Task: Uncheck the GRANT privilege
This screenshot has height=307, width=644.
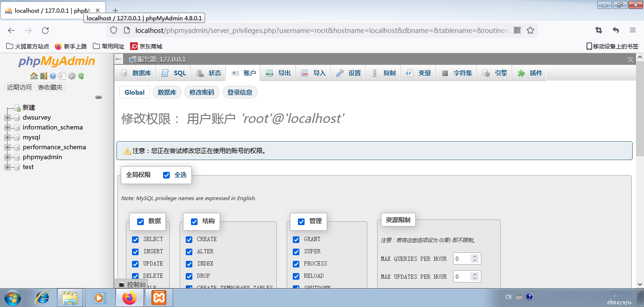Action: click(x=296, y=240)
